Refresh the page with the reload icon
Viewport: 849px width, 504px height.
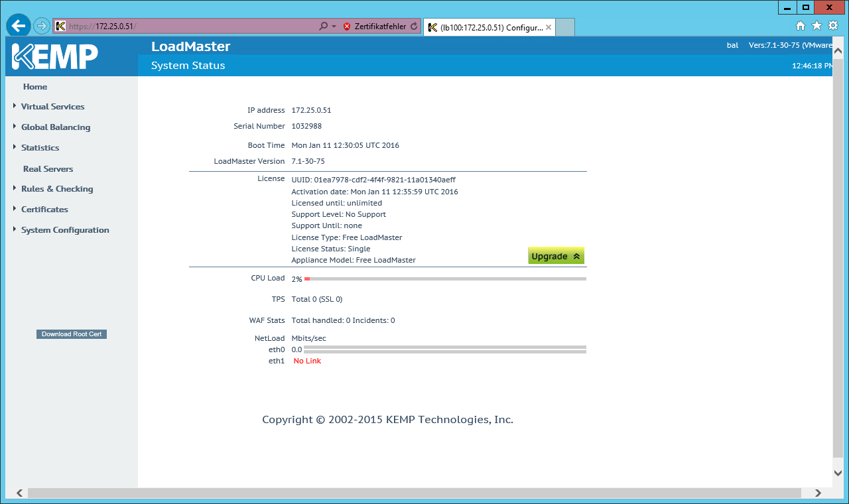(414, 27)
